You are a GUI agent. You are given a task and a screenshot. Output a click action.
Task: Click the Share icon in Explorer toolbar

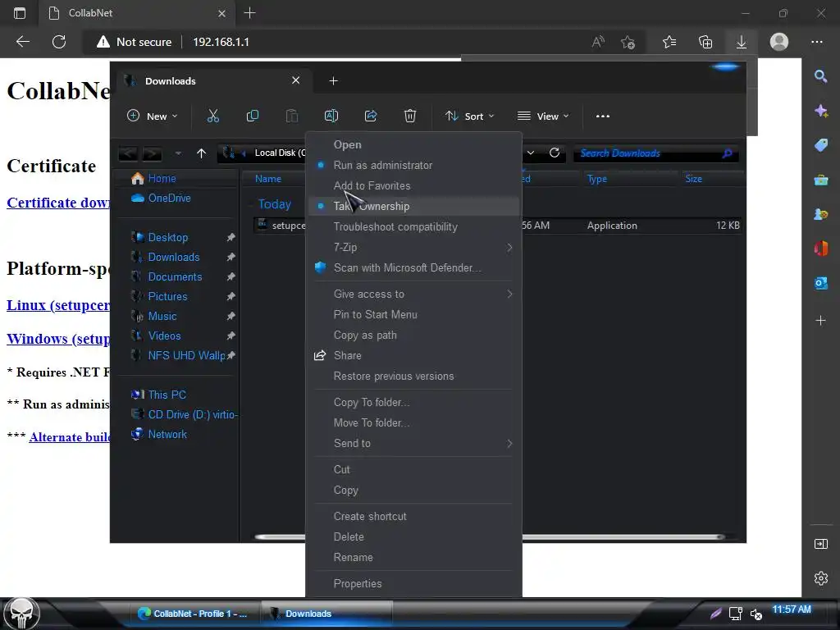pyautogui.click(x=371, y=116)
